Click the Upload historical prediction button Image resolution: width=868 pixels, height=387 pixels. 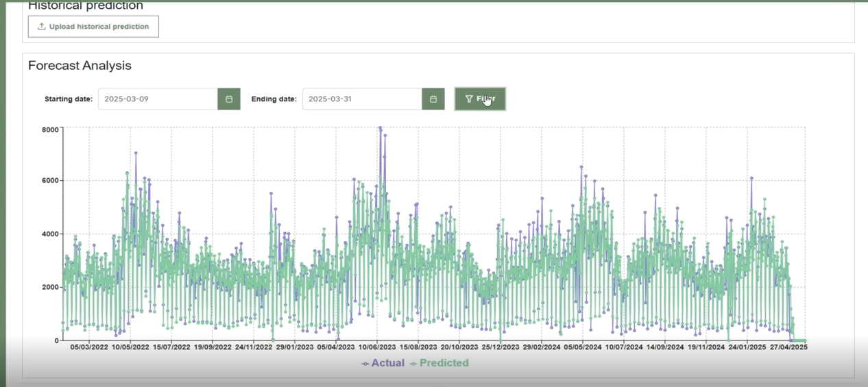pyautogui.click(x=93, y=27)
